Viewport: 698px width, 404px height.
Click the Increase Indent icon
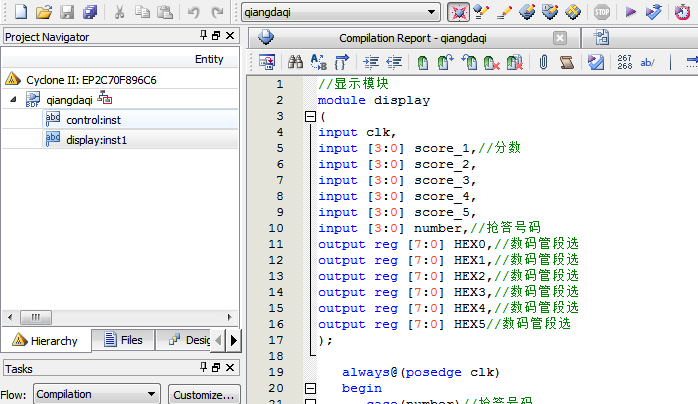click(371, 62)
